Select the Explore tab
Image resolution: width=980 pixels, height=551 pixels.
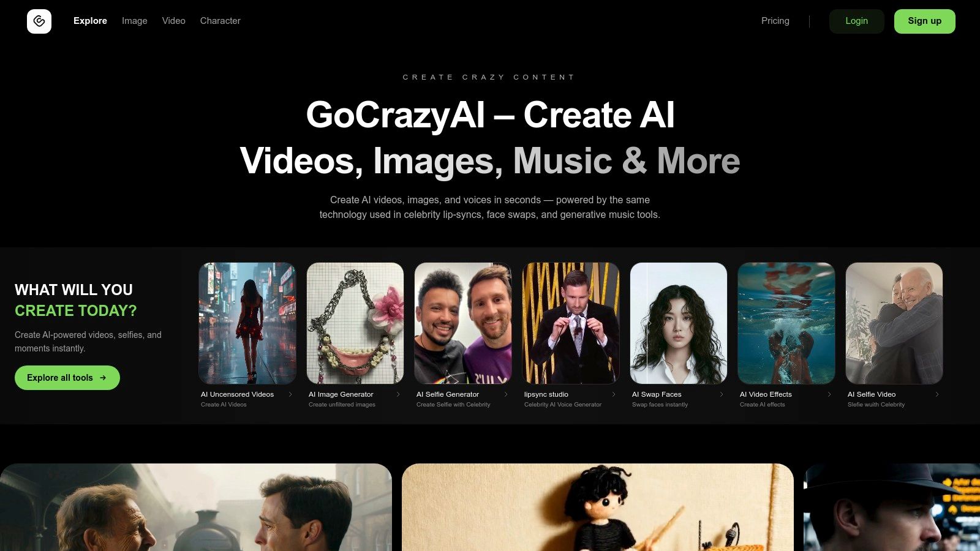point(90,21)
